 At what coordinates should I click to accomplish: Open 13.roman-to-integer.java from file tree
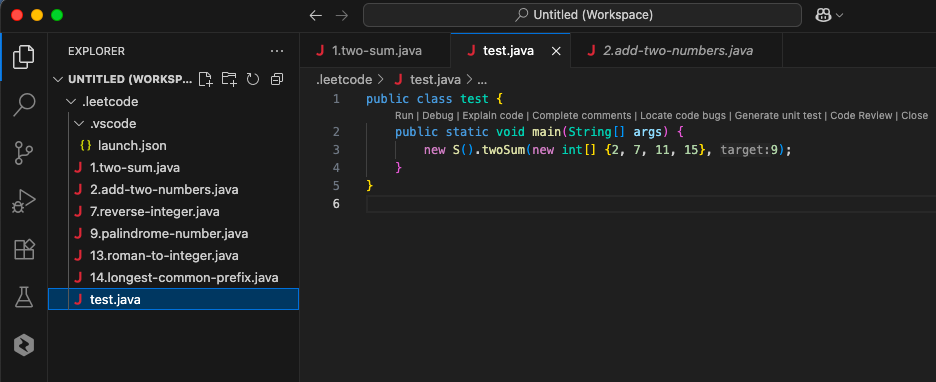[173, 256]
